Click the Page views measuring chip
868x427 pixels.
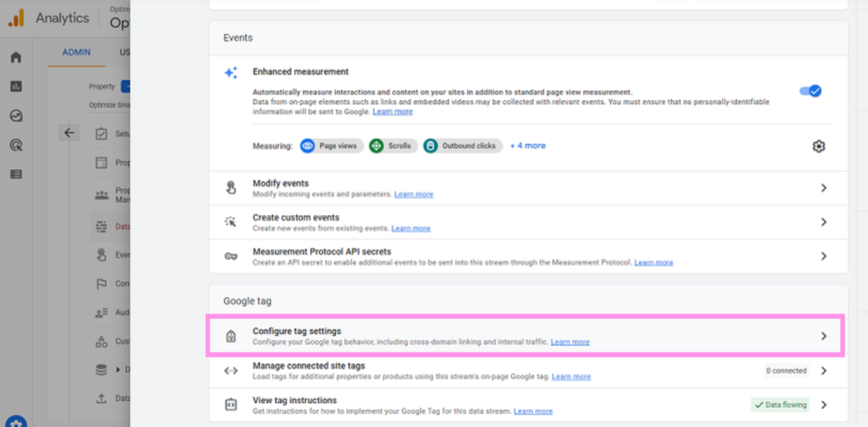(331, 146)
